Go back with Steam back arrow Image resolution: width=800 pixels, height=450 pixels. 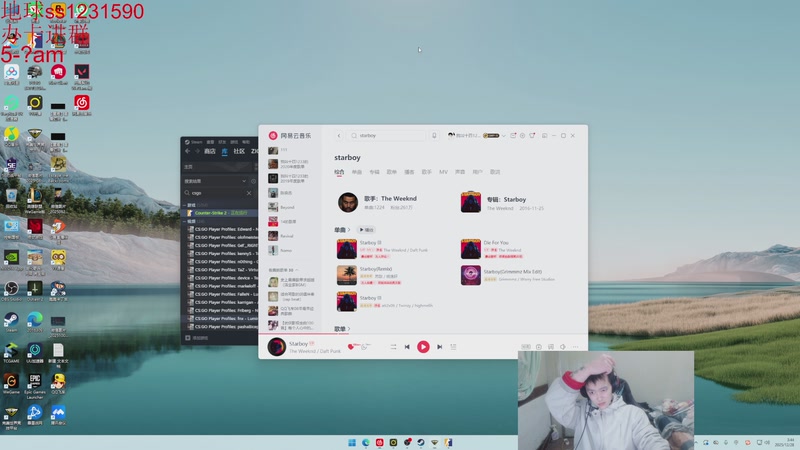coord(187,152)
